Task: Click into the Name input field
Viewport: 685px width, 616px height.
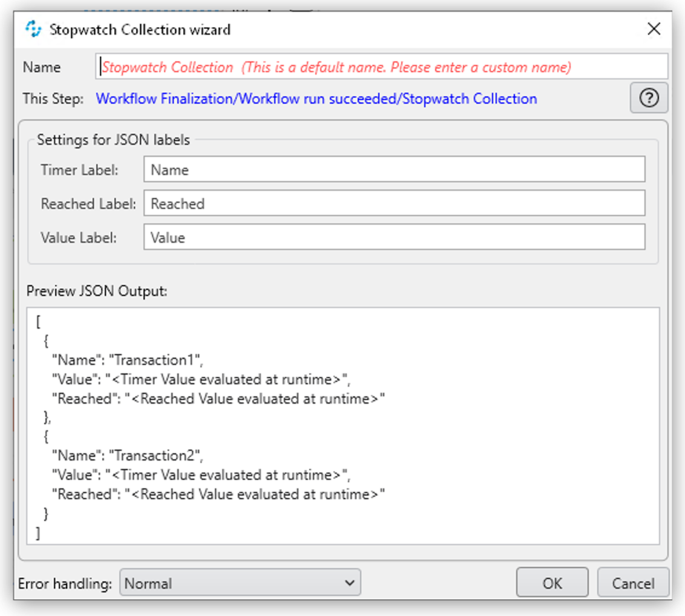Action: [x=381, y=67]
